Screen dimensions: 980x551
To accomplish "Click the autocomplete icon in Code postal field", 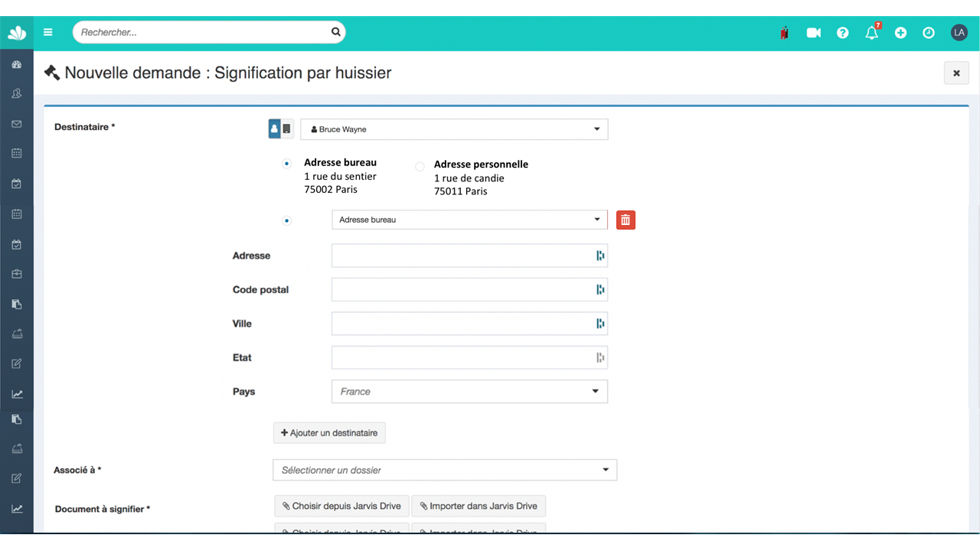I will (x=600, y=289).
